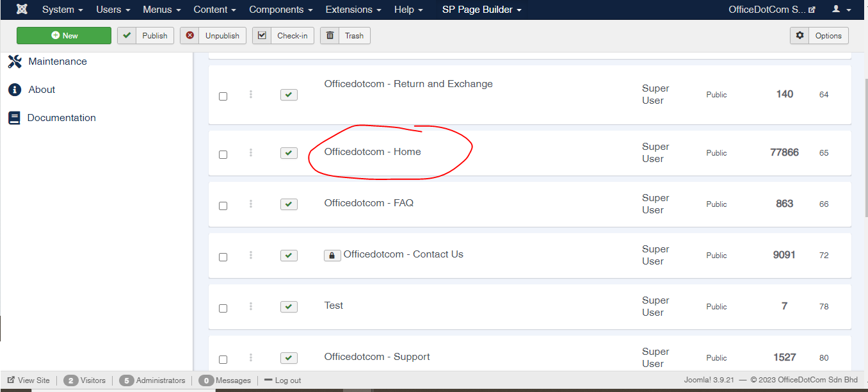The height and width of the screenshot is (392, 868).
Task: Select checkbox for Return and Exchange page
Action: [x=223, y=96]
